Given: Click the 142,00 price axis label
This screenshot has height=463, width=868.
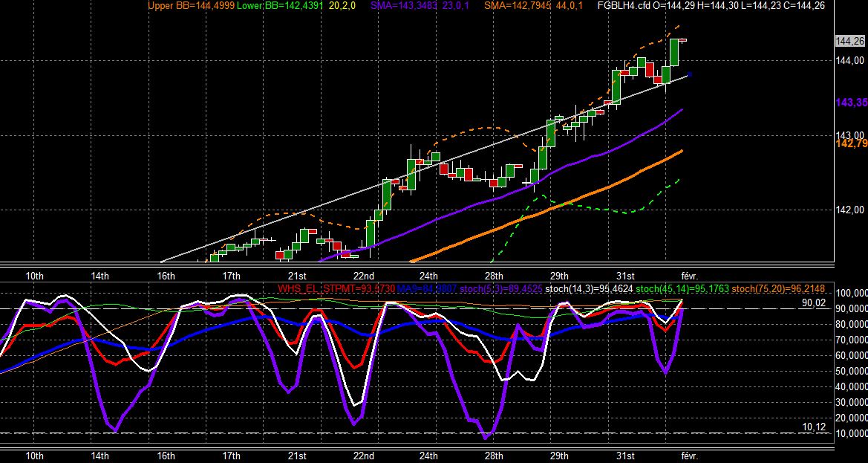Looking at the screenshot, I should click(x=851, y=210).
